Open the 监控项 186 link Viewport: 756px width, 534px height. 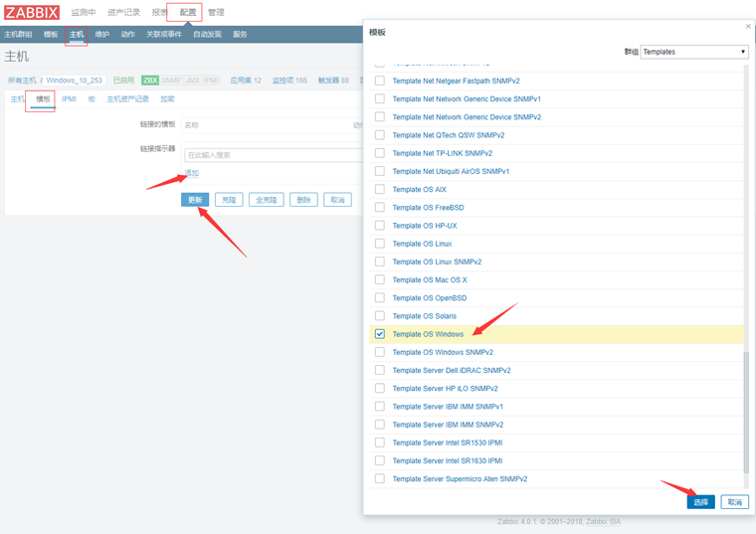click(289, 80)
